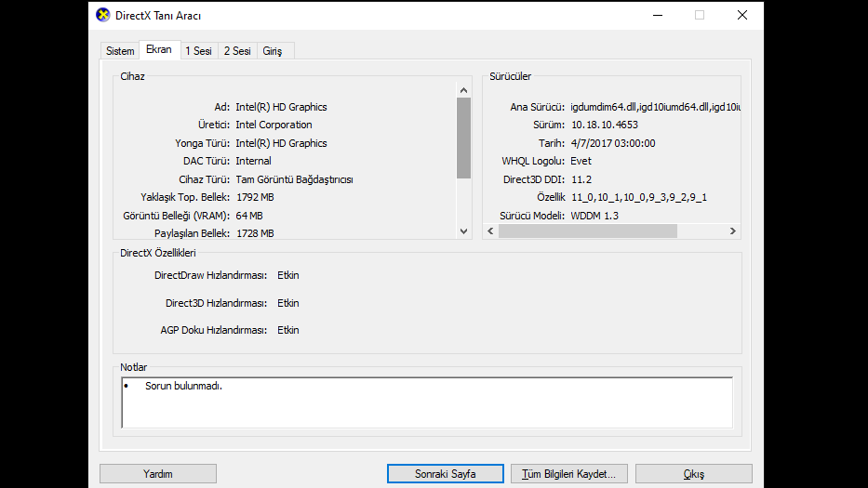Click Sürücüler scroll right arrow
Image resolution: width=868 pixels, height=488 pixels.
[733, 231]
